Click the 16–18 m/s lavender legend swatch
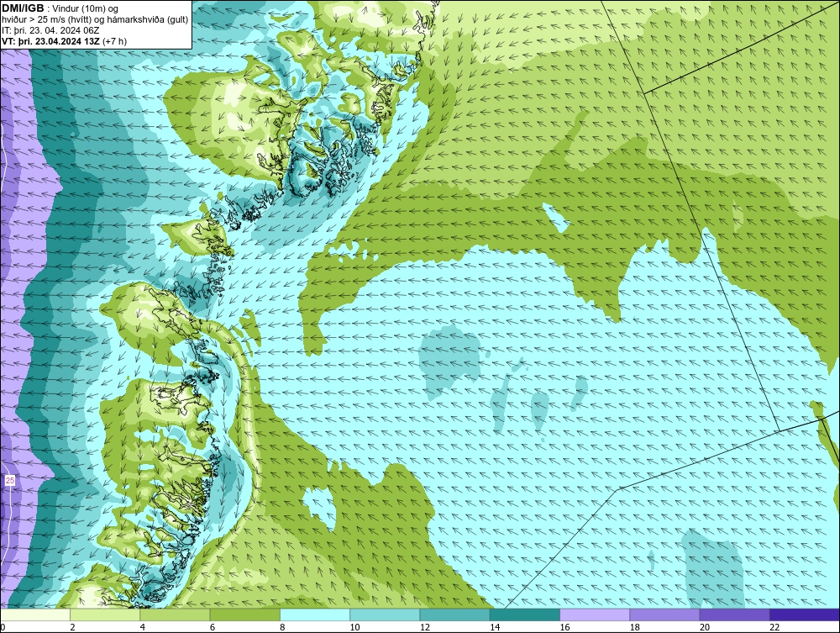Image resolution: width=840 pixels, height=633 pixels. (595, 615)
